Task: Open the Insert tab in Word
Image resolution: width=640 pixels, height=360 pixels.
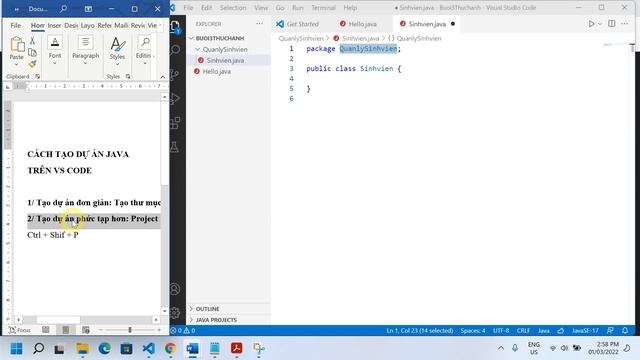Action: 54,25
